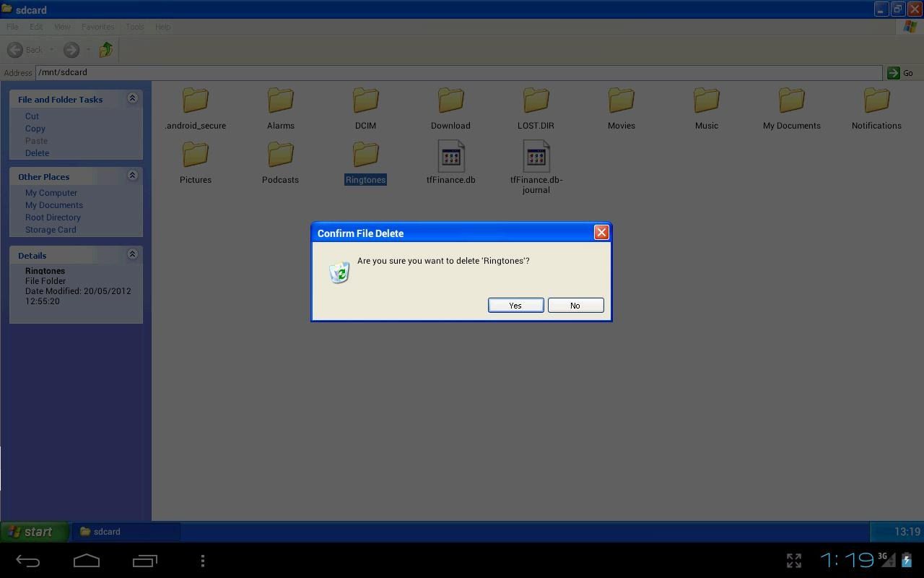Click the Android Home navigation icon
The image size is (924, 578).
(x=87, y=561)
